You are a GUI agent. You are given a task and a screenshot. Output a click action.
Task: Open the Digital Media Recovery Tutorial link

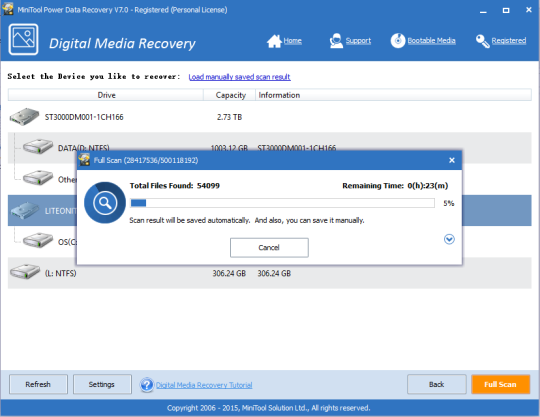pos(204,385)
